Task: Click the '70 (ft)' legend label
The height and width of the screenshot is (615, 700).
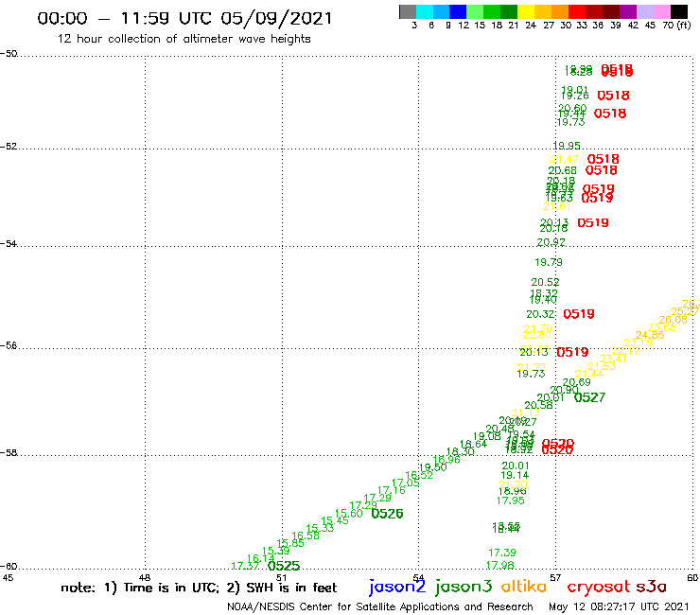Action: click(676, 26)
